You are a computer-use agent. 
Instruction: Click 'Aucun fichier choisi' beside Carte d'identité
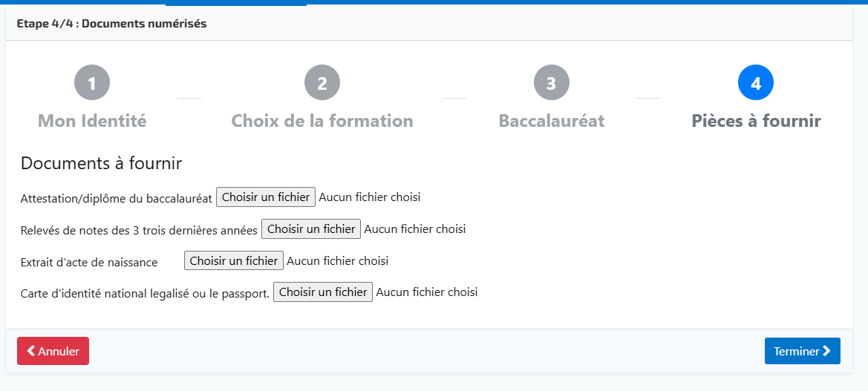click(x=427, y=292)
